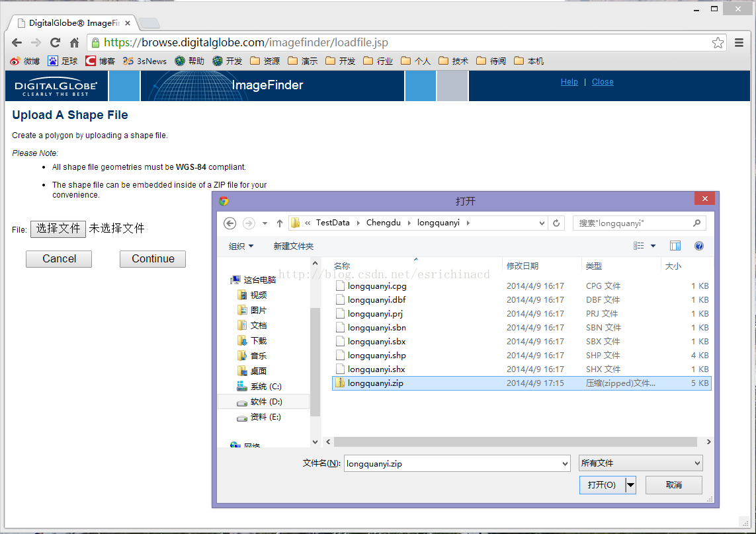
Task: Go up one folder level in dialog
Action: tap(280, 223)
